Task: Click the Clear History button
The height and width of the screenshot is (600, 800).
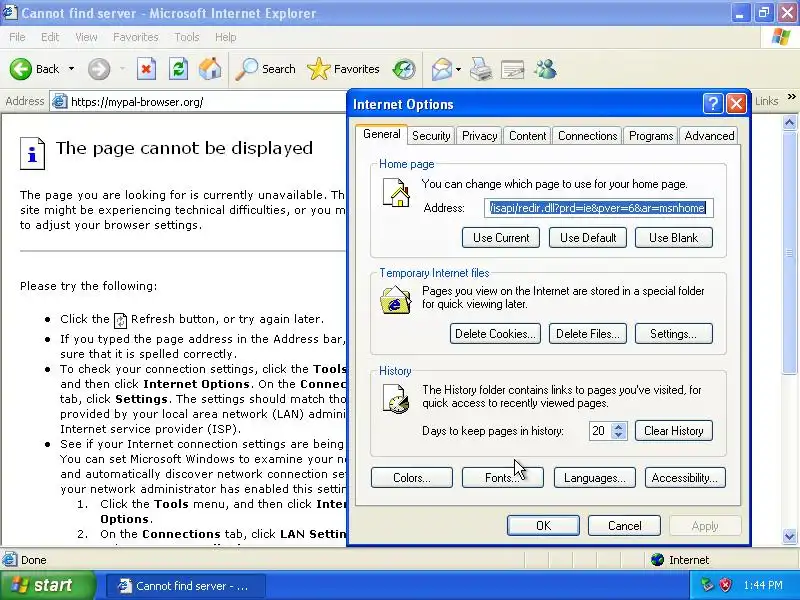Action: point(673,431)
